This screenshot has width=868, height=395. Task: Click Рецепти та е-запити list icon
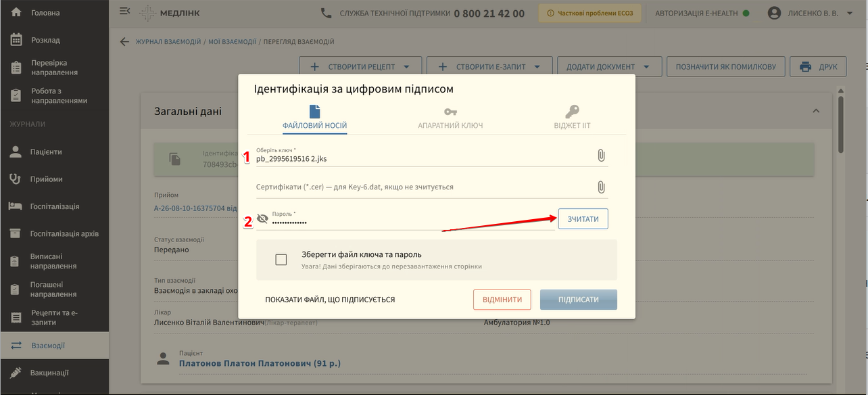(15, 317)
